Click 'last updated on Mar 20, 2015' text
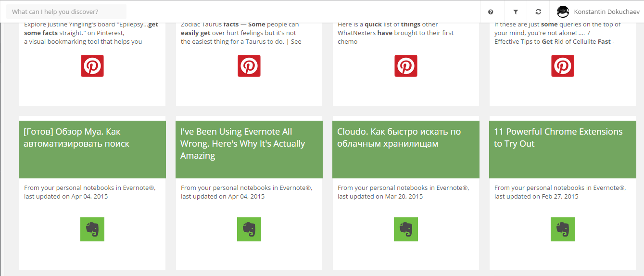Image resolution: width=644 pixels, height=276 pixels. click(380, 196)
